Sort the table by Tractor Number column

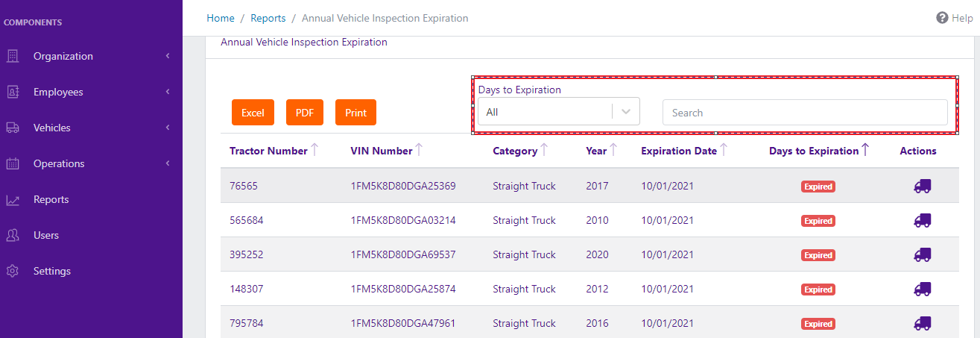[268, 151]
